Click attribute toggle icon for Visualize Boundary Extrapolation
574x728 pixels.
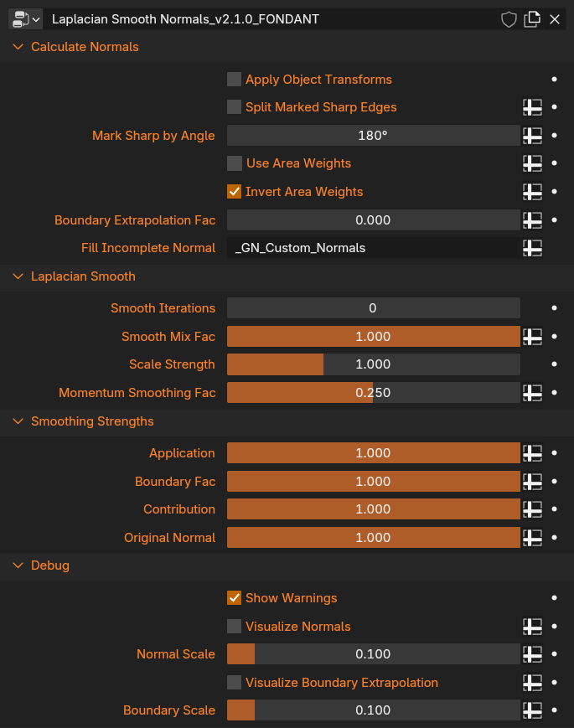[532, 682]
